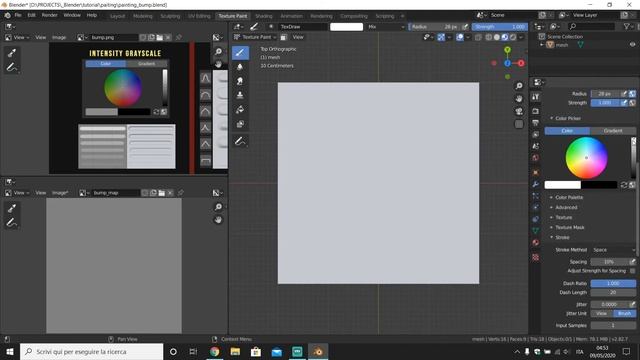Enable Adjust Strength for Spacing checkbox

[x=632, y=271]
